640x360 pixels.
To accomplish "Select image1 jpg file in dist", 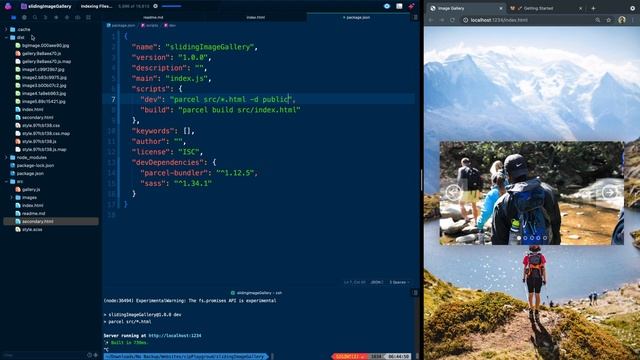I will click(43, 69).
